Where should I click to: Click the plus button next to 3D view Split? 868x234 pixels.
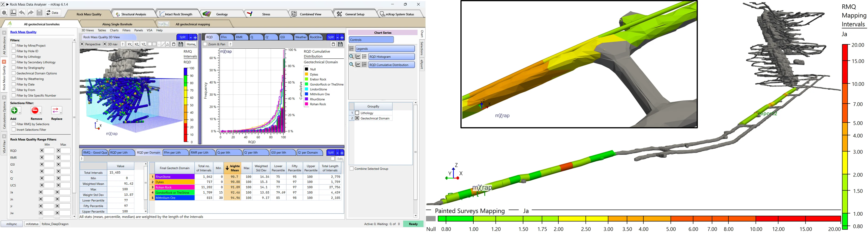[195, 37]
